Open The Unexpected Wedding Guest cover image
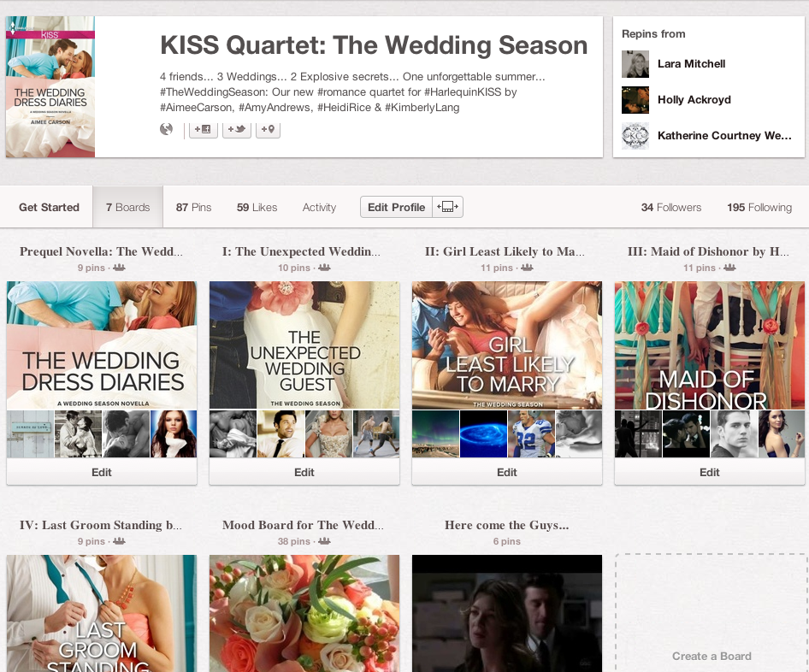This screenshot has height=672, width=809. [304, 345]
